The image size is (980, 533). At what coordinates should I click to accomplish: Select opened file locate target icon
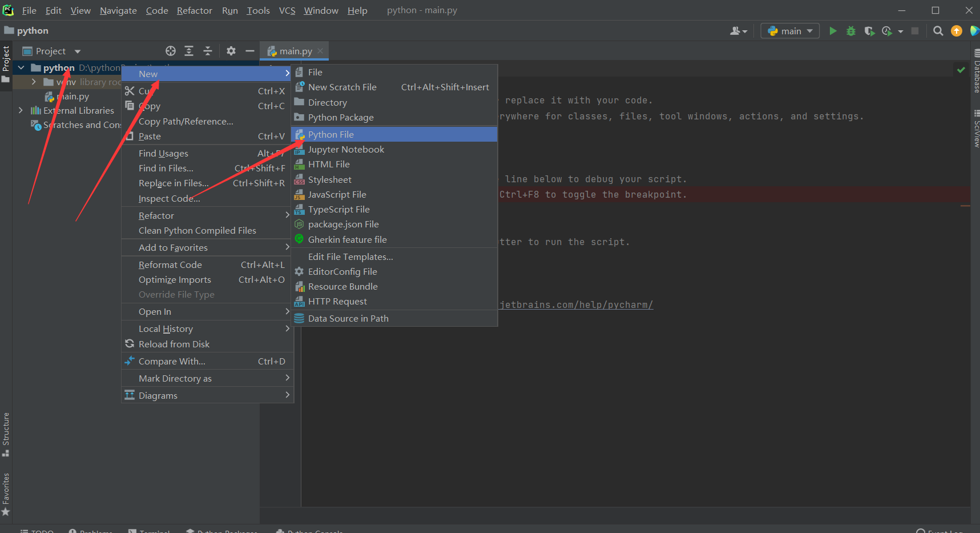pos(171,51)
